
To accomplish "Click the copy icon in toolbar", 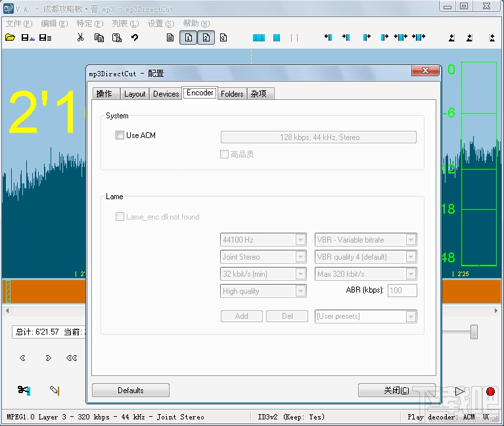I will [99, 37].
